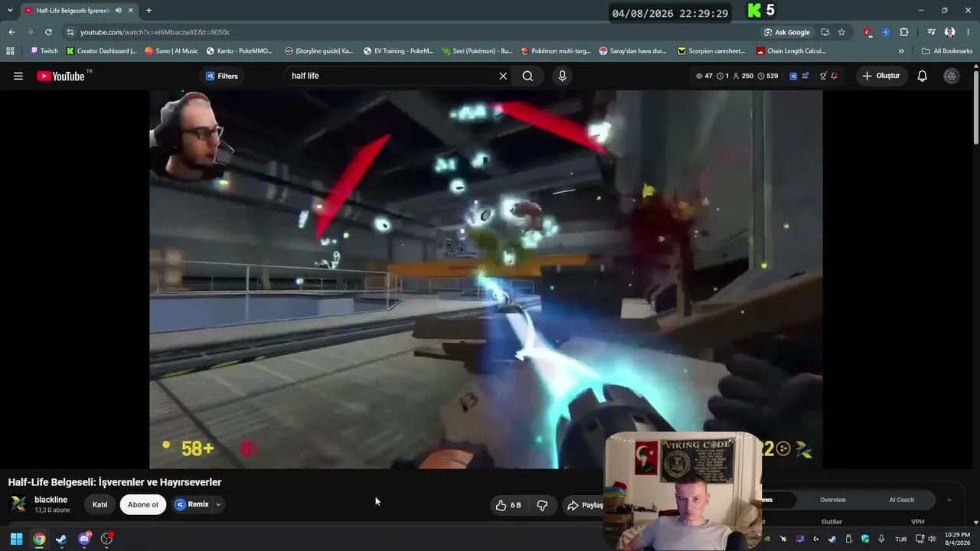Open the YouTube account avatar menu
Viewport: 980px width, 551px height.
click(951, 76)
